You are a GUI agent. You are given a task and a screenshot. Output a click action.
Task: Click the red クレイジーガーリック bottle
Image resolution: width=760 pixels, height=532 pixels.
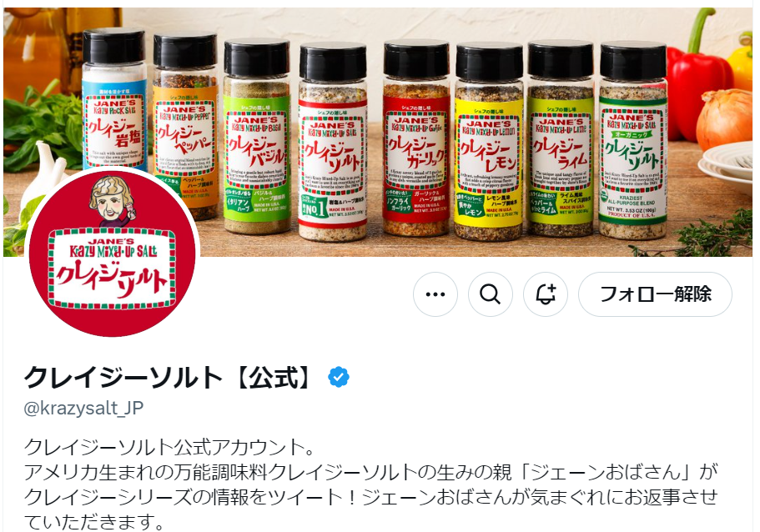[416, 138]
